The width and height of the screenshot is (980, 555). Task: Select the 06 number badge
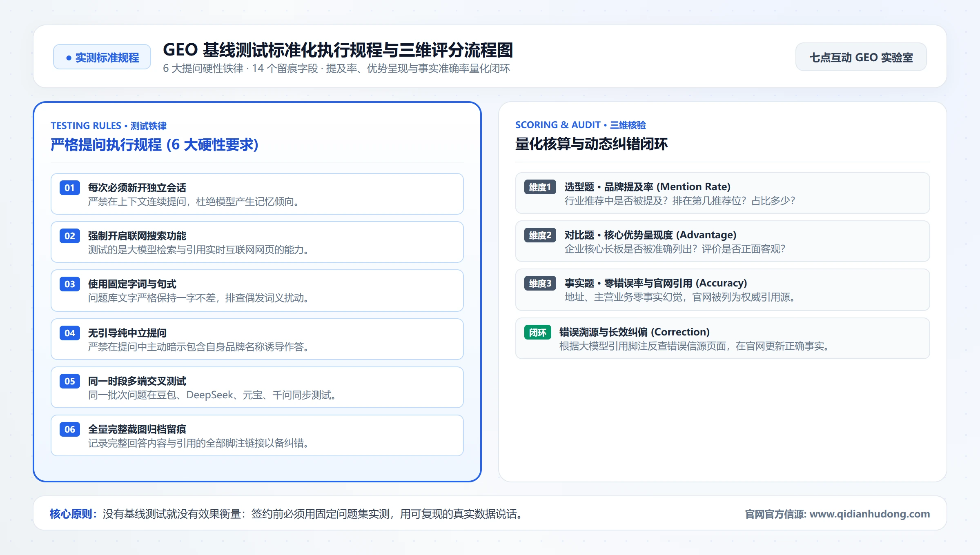[x=69, y=429]
